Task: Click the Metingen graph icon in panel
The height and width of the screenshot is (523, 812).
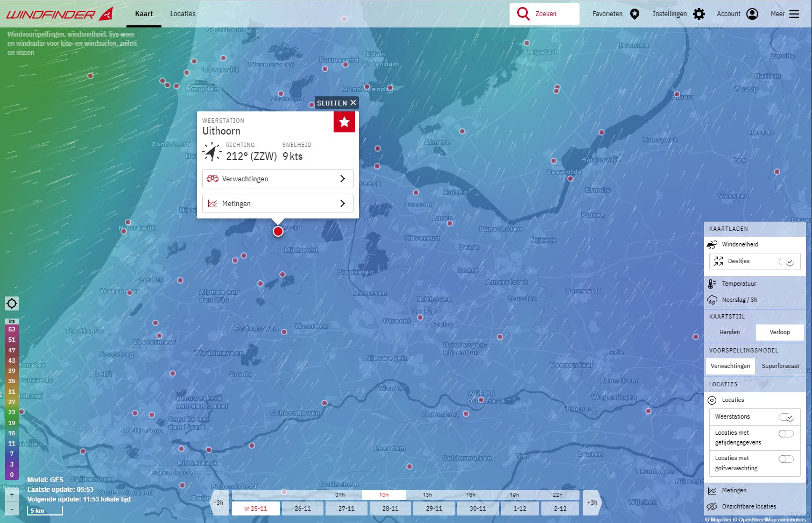Action: click(712, 491)
